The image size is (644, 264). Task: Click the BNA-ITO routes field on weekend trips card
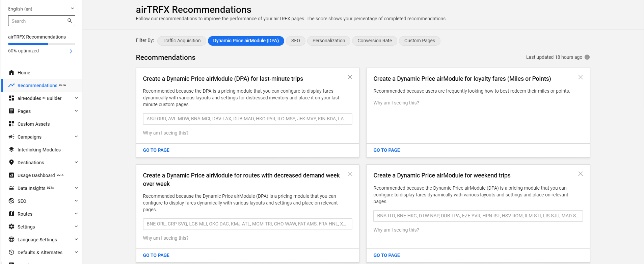(478, 216)
